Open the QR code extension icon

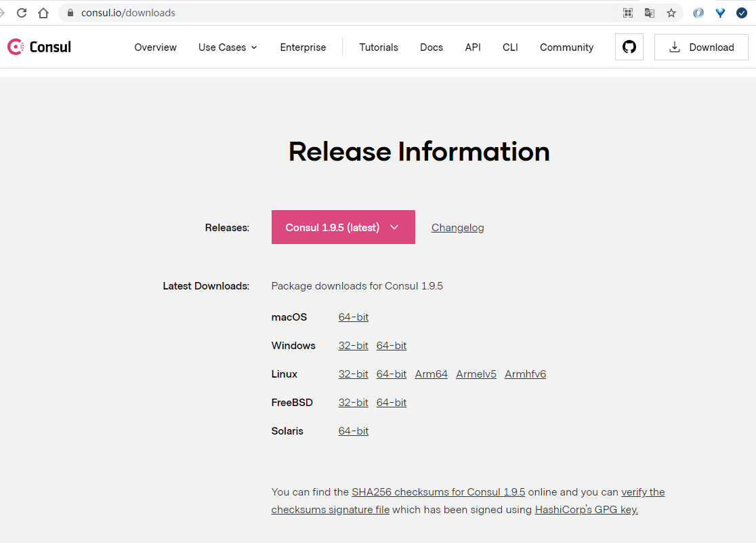pos(628,13)
